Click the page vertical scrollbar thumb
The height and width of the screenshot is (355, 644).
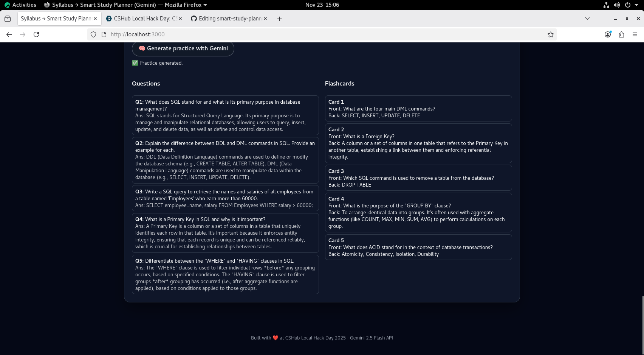point(642,325)
